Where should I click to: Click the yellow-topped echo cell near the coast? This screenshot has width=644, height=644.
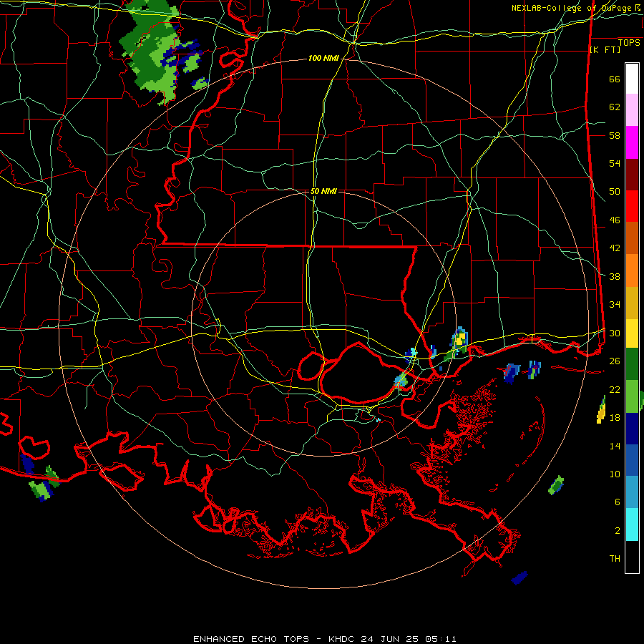[x=459, y=340]
